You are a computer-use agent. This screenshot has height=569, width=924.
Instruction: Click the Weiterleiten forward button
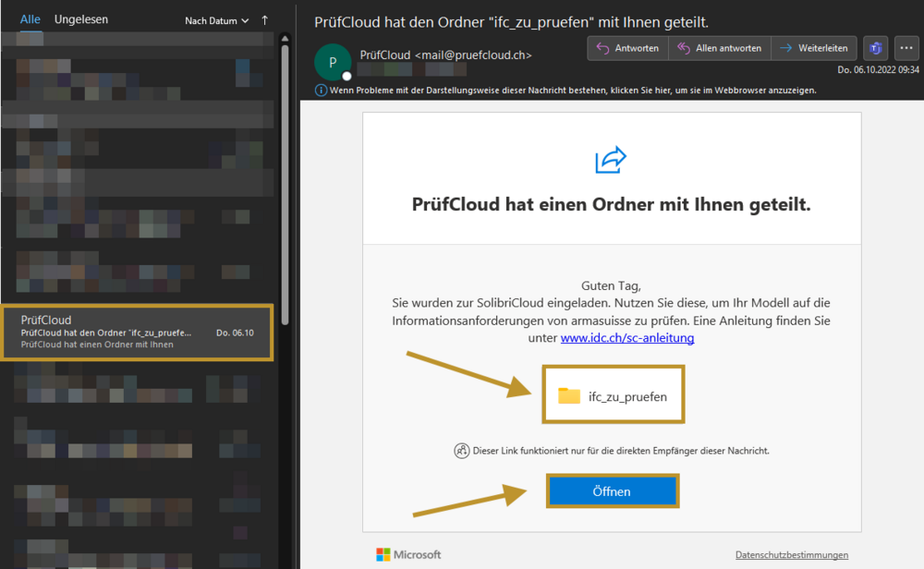[814, 48]
